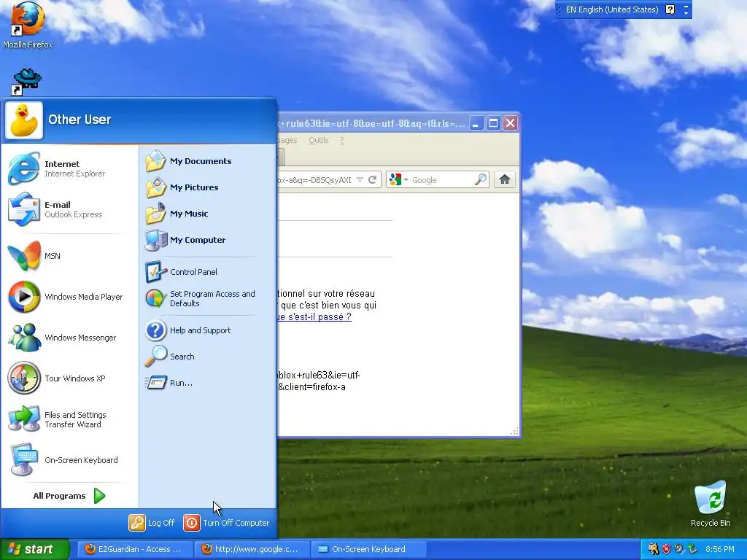Click the Start button

tap(34, 549)
